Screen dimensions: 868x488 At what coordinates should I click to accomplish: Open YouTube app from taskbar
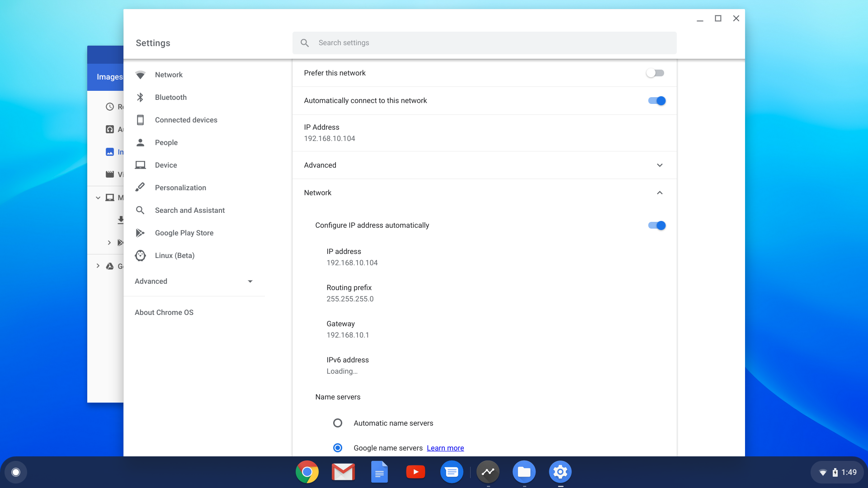click(x=415, y=472)
